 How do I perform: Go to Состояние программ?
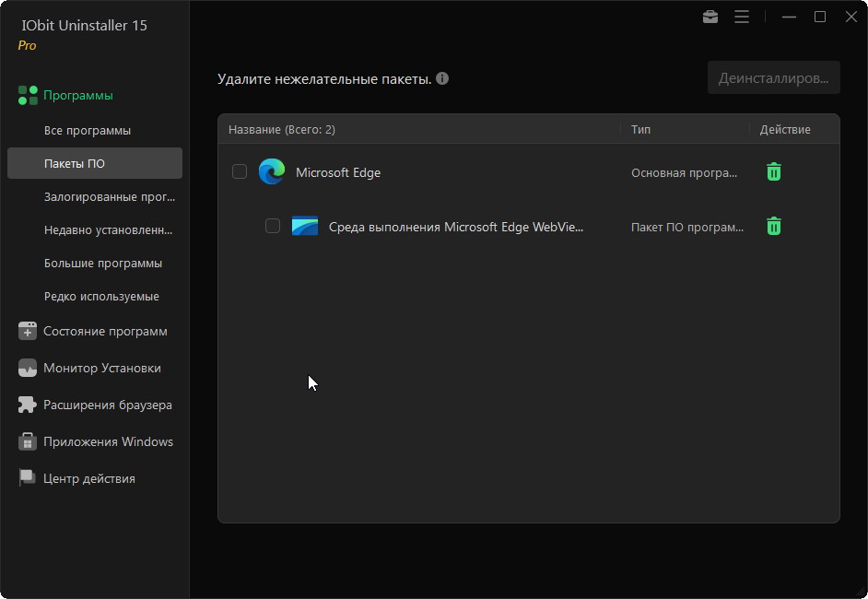(x=105, y=331)
